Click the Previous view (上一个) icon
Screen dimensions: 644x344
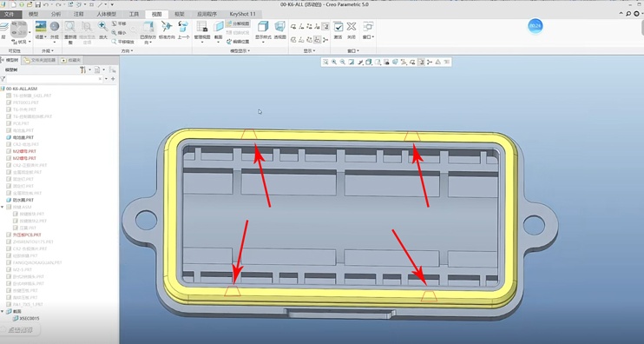pos(183,27)
